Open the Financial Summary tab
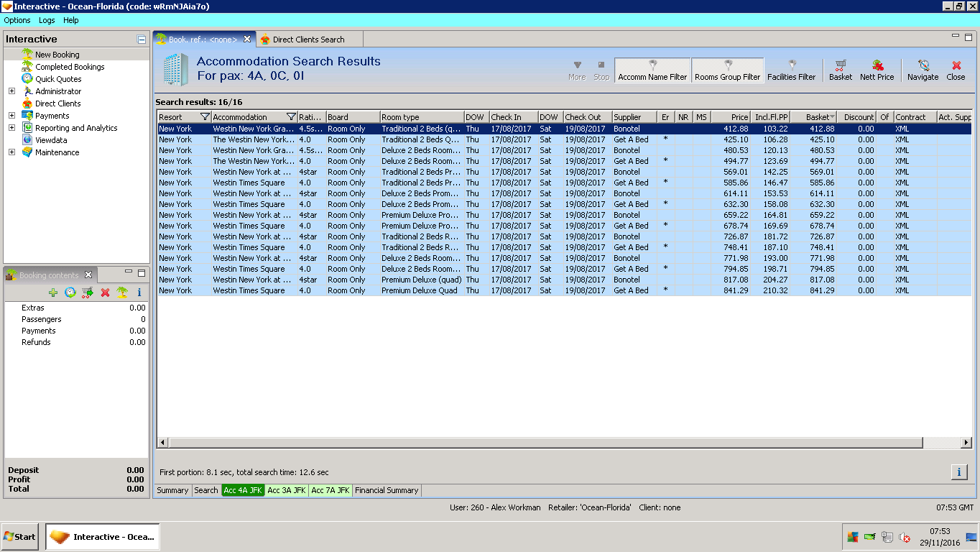Image resolution: width=980 pixels, height=552 pixels. (x=387, y=490)
